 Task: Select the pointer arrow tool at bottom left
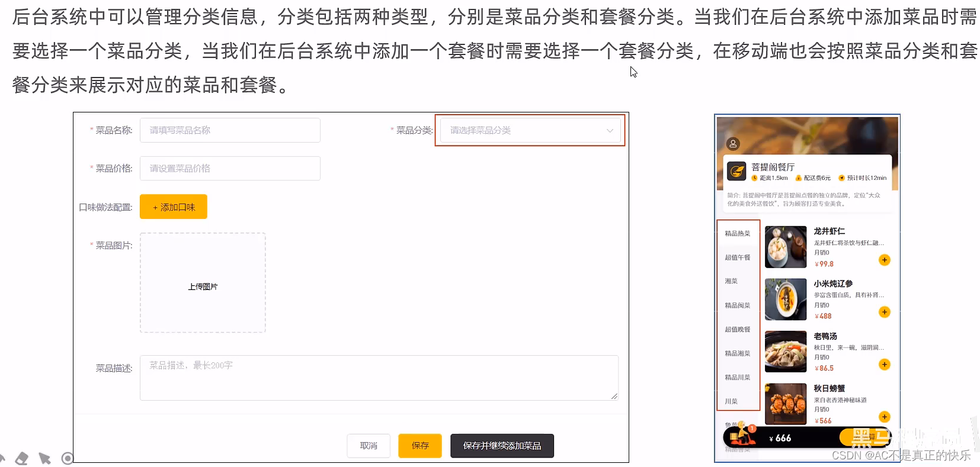(44, 458)
